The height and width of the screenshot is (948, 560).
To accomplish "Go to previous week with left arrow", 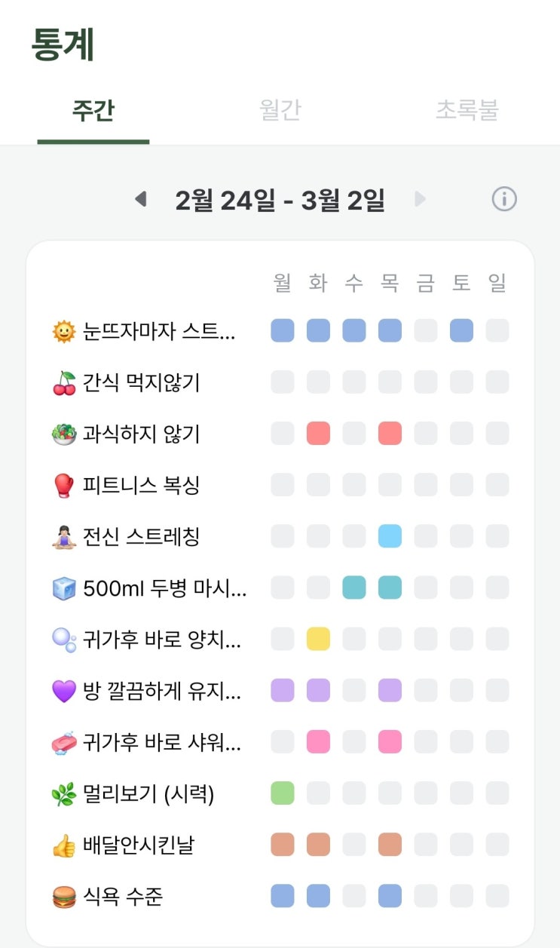I will [140, 199].
